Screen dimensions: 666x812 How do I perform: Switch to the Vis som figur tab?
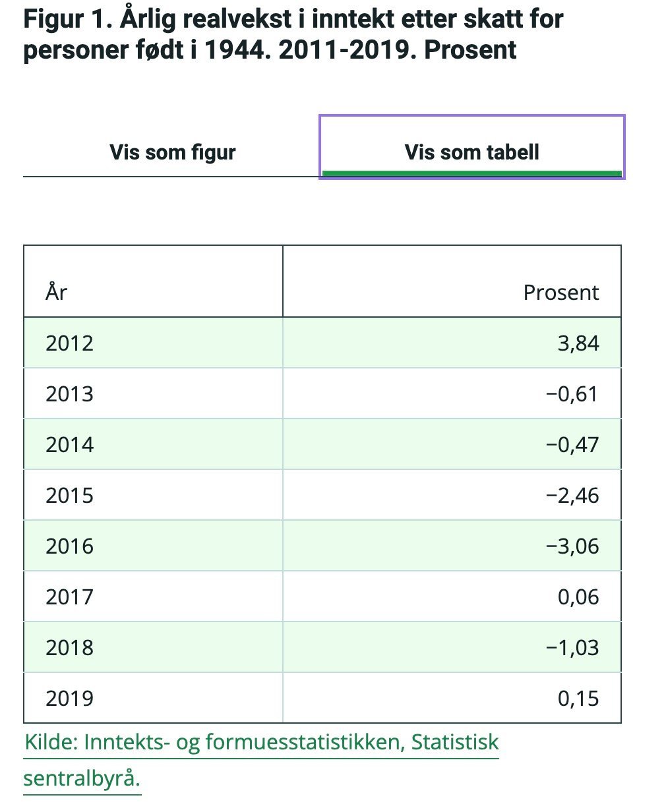(x=172, y=152)
